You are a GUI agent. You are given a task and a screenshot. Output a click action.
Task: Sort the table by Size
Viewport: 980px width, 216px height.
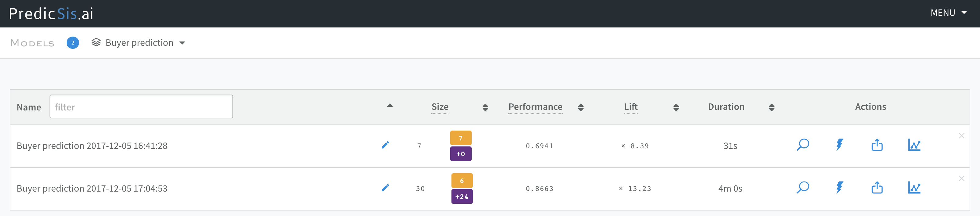click(x=485, y=107)
